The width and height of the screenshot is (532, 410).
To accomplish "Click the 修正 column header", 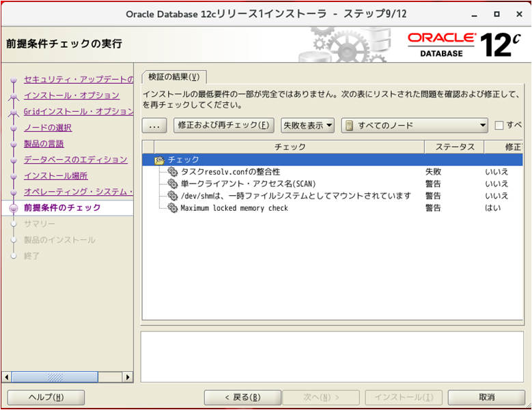I will pyautogui.click(x=504, y=147).
